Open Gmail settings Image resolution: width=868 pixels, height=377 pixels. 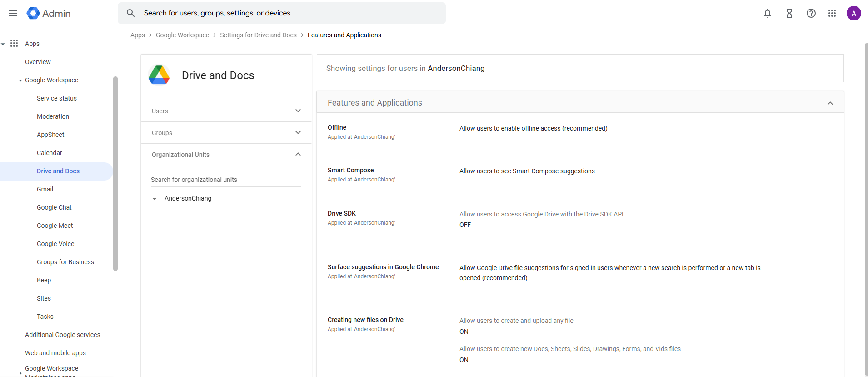click(x=45, y=189)
